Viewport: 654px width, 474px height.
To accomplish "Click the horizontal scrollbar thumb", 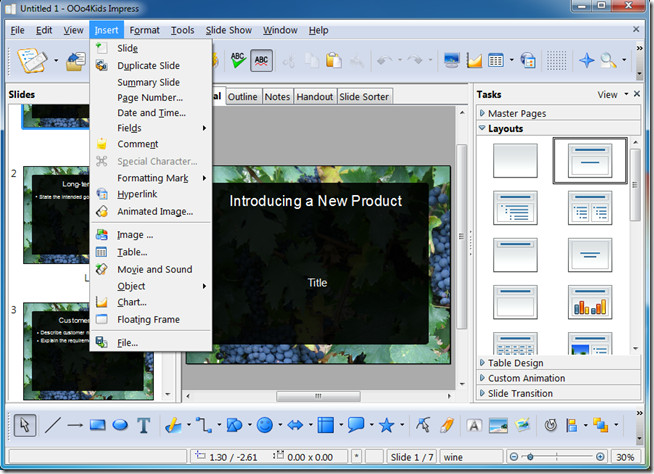I will coord(318,396).
